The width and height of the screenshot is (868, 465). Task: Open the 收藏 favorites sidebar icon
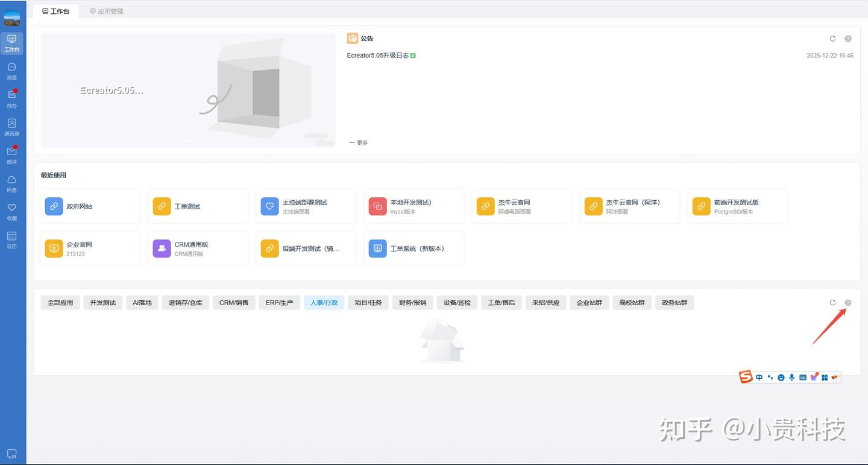pos(11,212)
